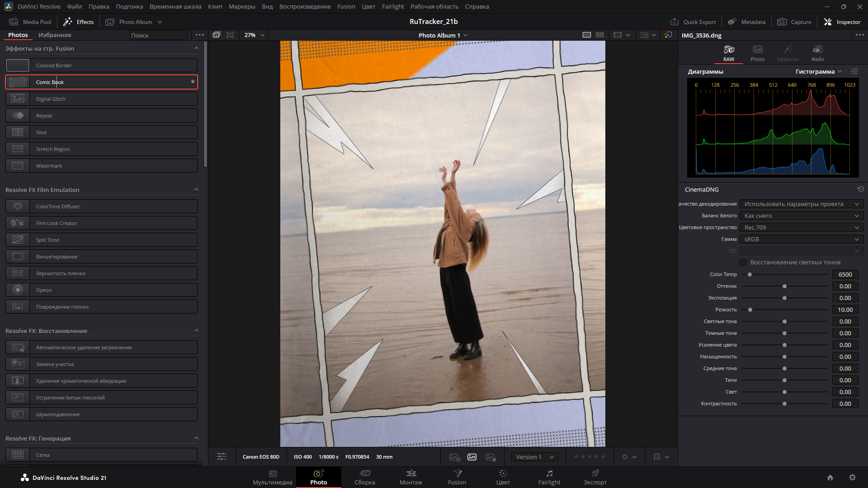Click the color label circle icon

[625, 457]
